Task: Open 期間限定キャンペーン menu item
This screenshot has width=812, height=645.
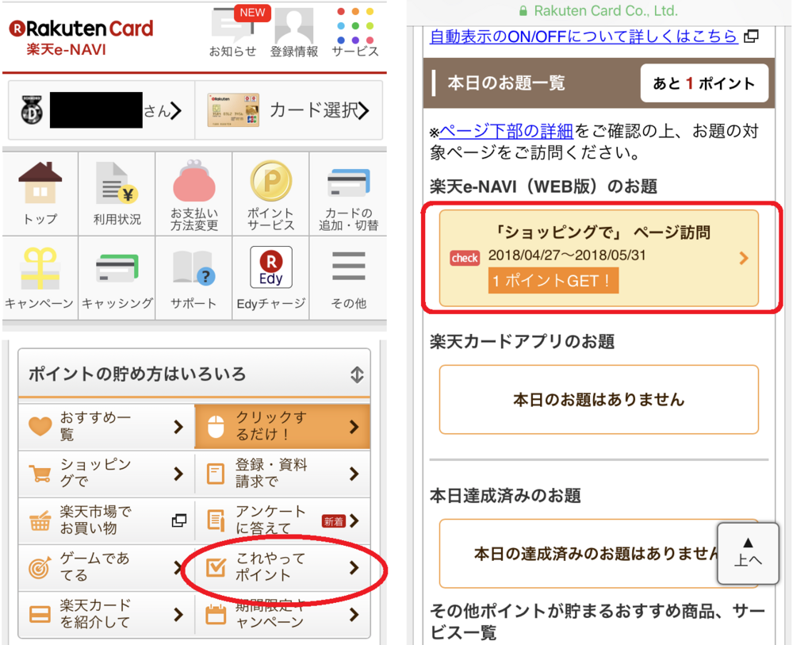Action: coord(282,614)
